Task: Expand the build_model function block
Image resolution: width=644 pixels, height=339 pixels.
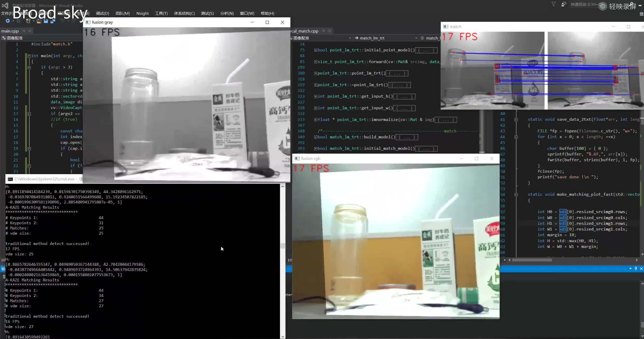Action: pyautogui.click(x=316, y=137)
